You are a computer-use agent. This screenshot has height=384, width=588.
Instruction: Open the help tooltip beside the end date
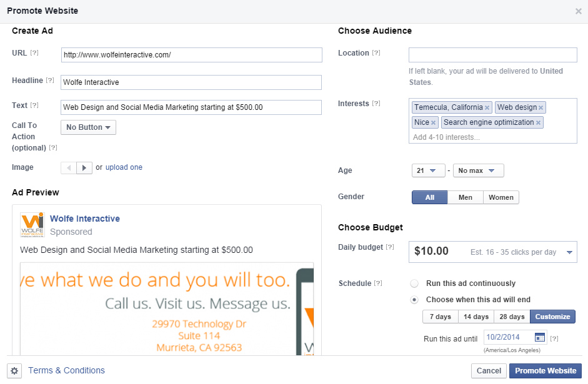(x=554, y=338)
